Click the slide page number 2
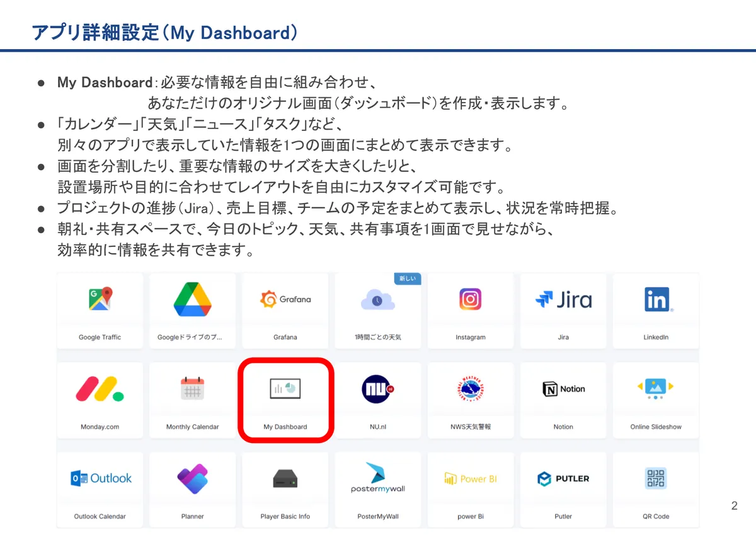The image size is (756, 535). (x=734, y=505)
